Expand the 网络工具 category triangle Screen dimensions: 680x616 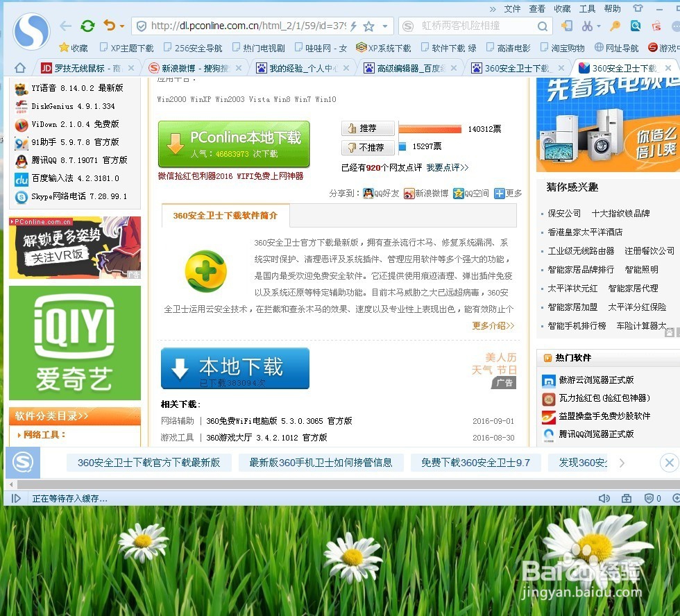tap(19, 435)
